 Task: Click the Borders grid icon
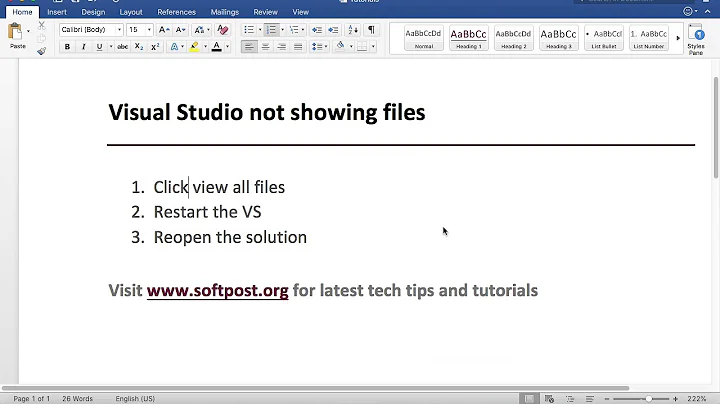pyautogui.click(x=362, y=46)
